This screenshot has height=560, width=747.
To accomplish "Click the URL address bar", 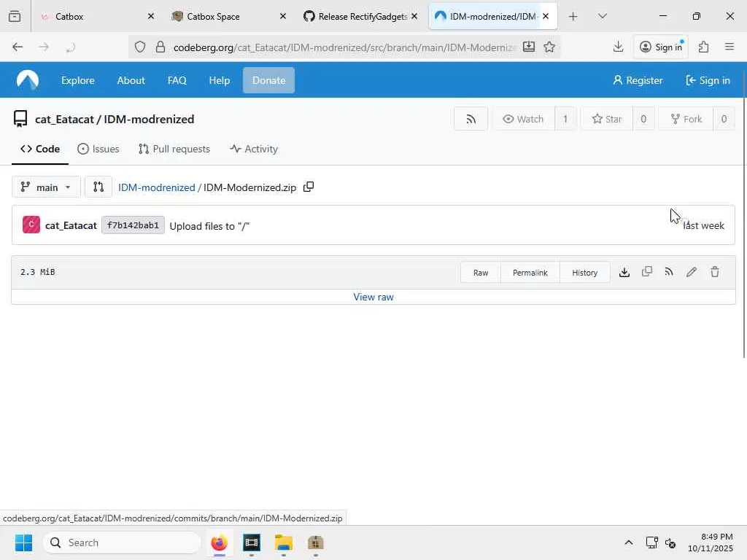I will click(x=343, y=47).
